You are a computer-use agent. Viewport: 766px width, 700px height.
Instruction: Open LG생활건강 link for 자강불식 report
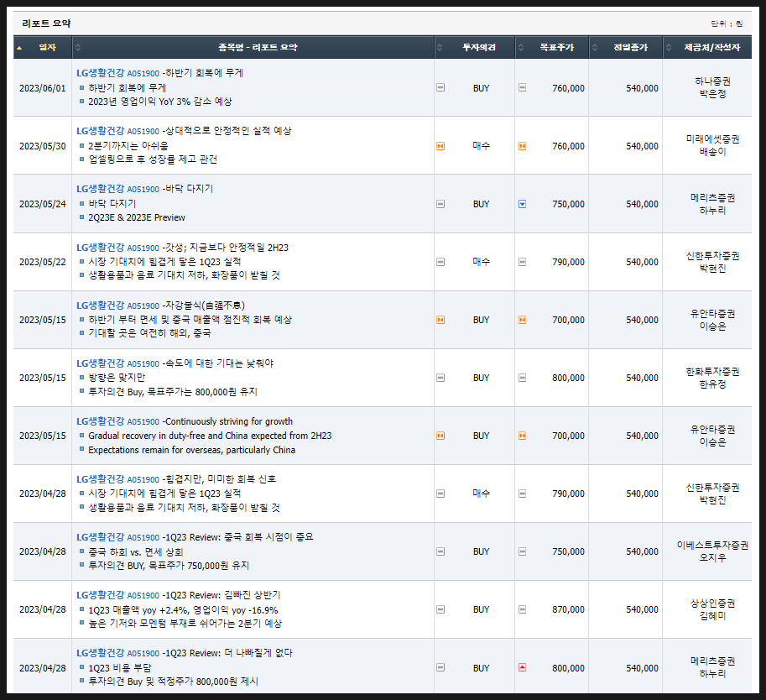(x=100, y=306)
